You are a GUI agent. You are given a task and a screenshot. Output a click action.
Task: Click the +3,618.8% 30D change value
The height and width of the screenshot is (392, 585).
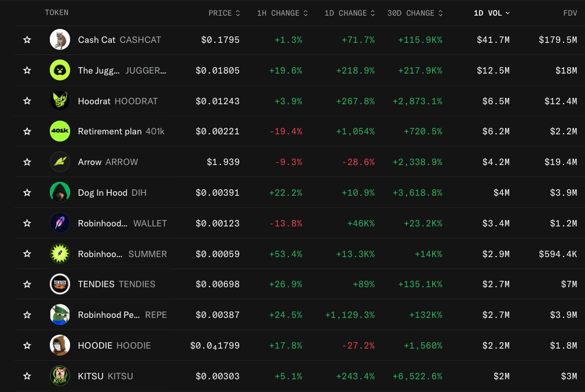(417, 193)
